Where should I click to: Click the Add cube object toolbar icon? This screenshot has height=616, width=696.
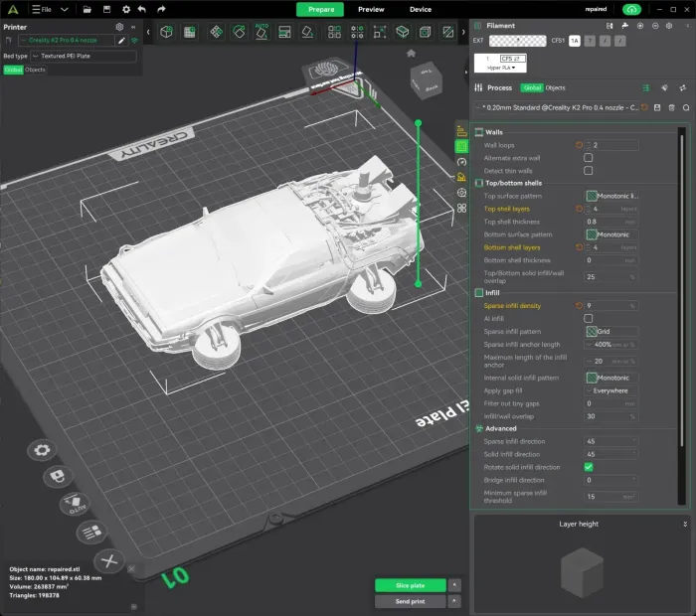pyautogui.click(x=166, y=32)
